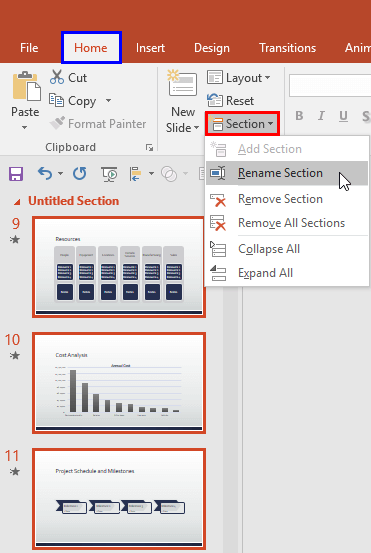Activate Format Painter
This screenshot has height=553, width=371.
[98, 124]
